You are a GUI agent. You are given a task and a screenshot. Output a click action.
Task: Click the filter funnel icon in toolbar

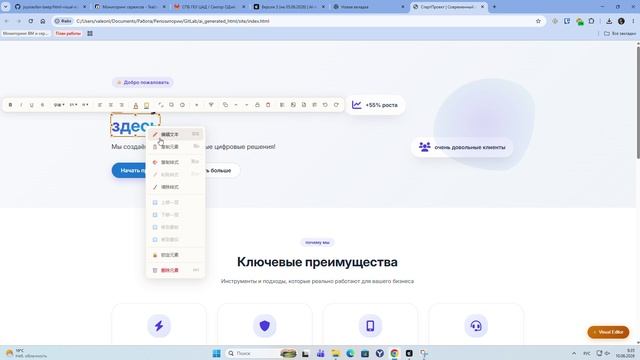(211, 105)
